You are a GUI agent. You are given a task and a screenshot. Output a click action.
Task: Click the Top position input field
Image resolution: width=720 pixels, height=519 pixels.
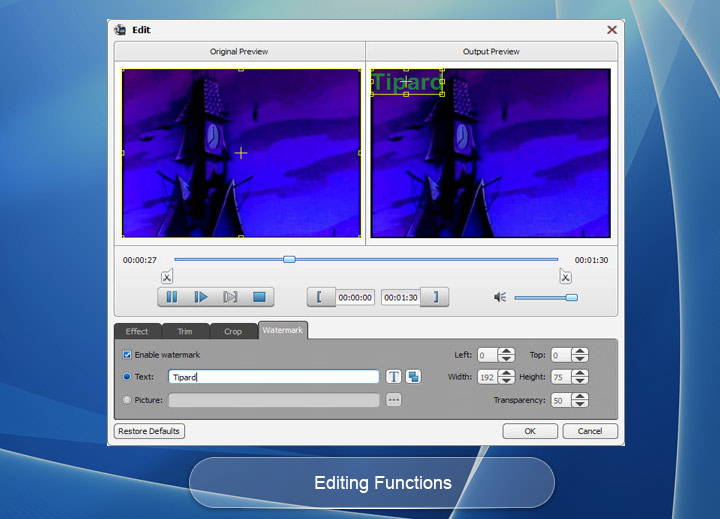coord(561,355)
